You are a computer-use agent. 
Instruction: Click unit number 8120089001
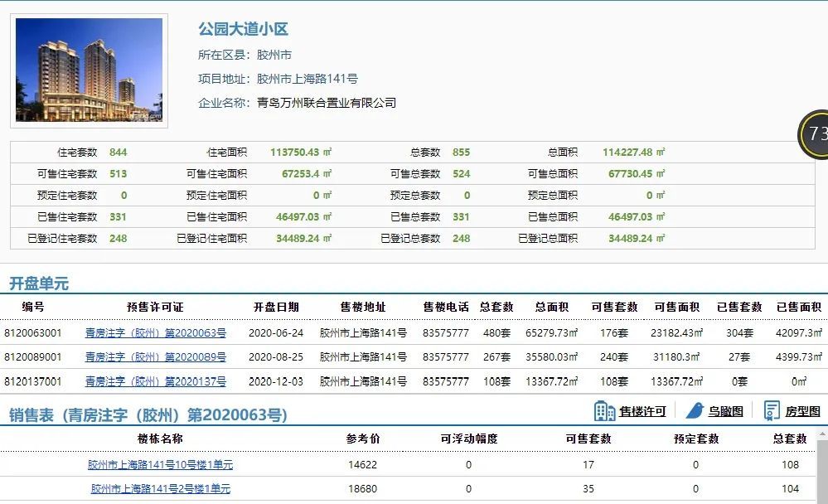[x=33, y=357]
